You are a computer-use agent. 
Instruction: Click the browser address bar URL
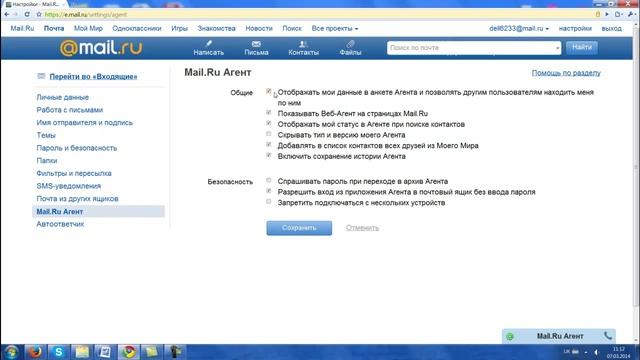pos(86,14)
